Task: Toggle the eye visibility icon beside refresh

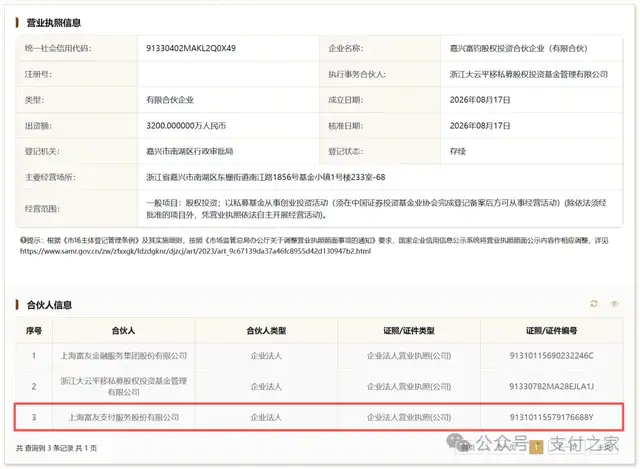Action: (614, 303)
